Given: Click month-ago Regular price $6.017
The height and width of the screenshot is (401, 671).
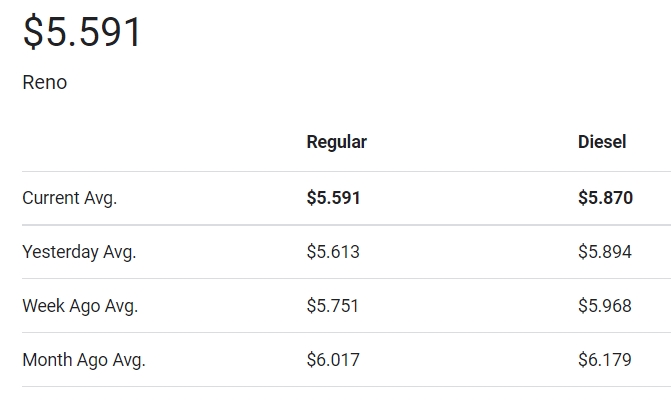Looking at the screenshot, I should pyautogui.click(x=333, y=360).
